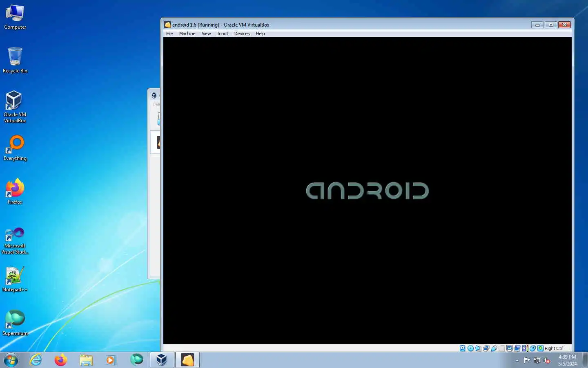Maximize the android 1.6 VM window
This screenshot has height=368, width=588.
point(551,25)
